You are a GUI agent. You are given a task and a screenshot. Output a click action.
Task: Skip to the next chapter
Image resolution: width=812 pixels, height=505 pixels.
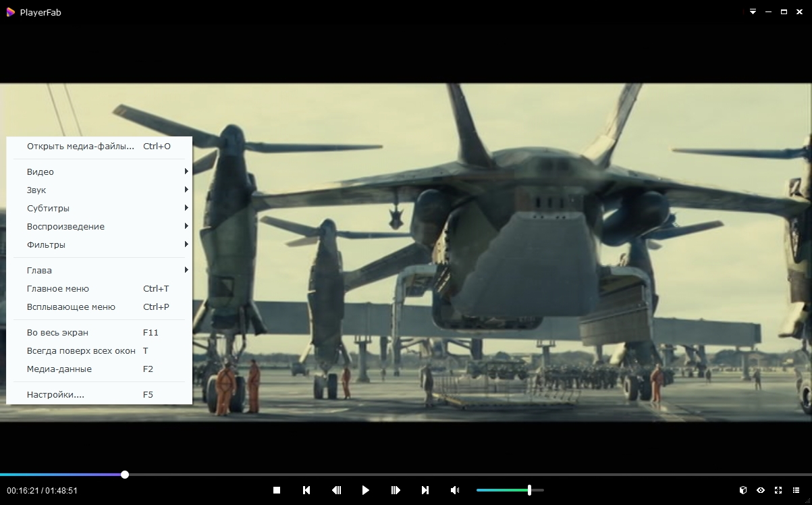[x=425, y=490]
